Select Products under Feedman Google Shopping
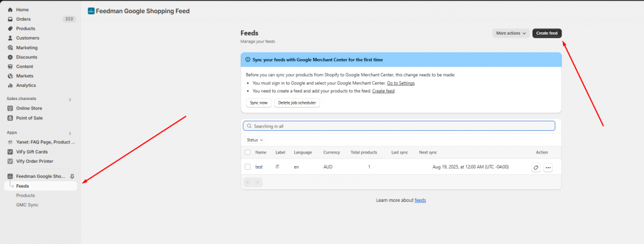The height and width of the screenshot is (244, 644). [25, 196]
